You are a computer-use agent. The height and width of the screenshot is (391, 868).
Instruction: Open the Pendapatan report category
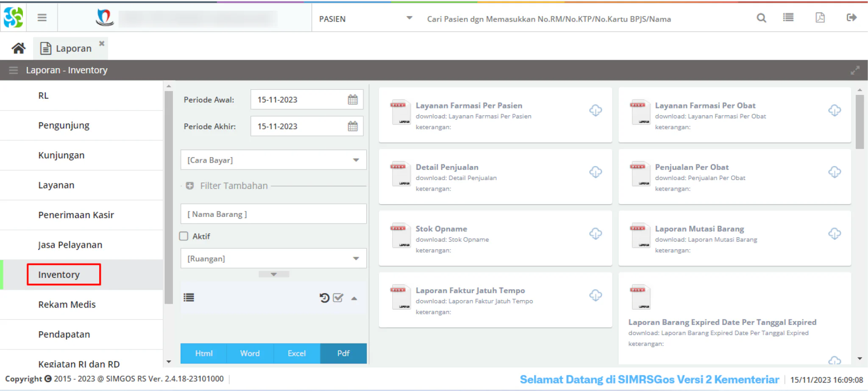click(x=81, y=334)
